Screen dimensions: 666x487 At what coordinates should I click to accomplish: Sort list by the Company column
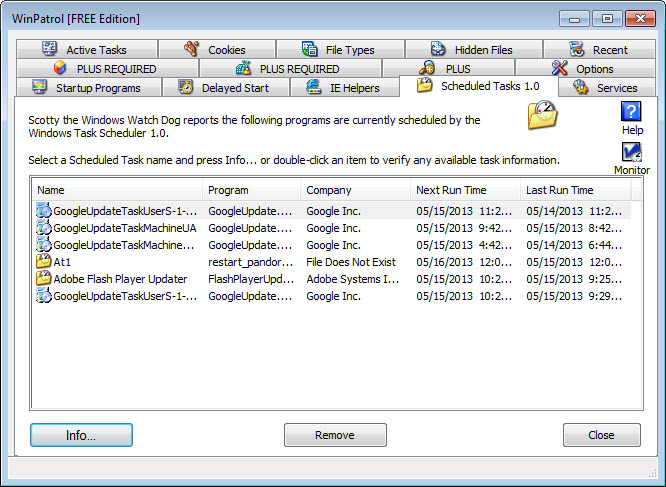click(356, 190)
